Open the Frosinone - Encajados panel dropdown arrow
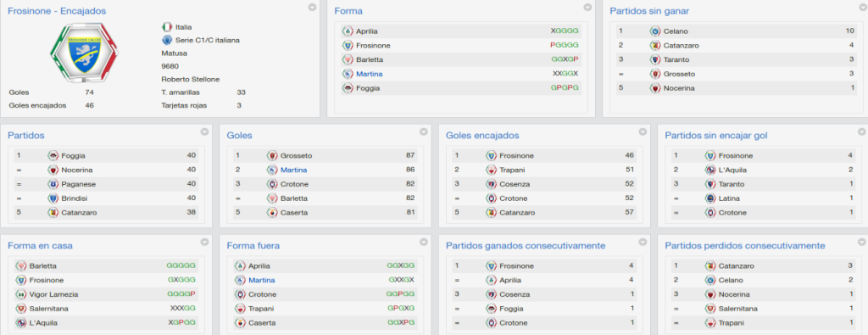The image size is (868, 335). coord(312,7)
